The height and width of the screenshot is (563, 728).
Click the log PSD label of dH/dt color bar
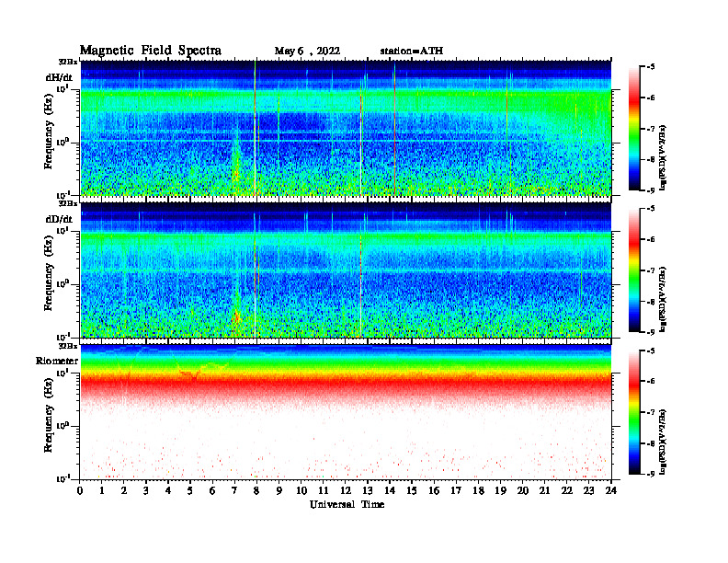tap(663, 157)
